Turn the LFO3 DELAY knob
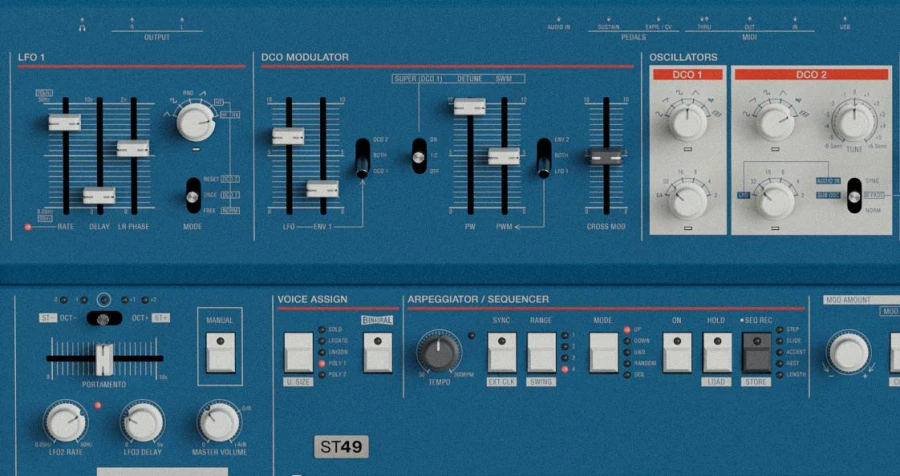900x476 pixels. click(142, 422)
